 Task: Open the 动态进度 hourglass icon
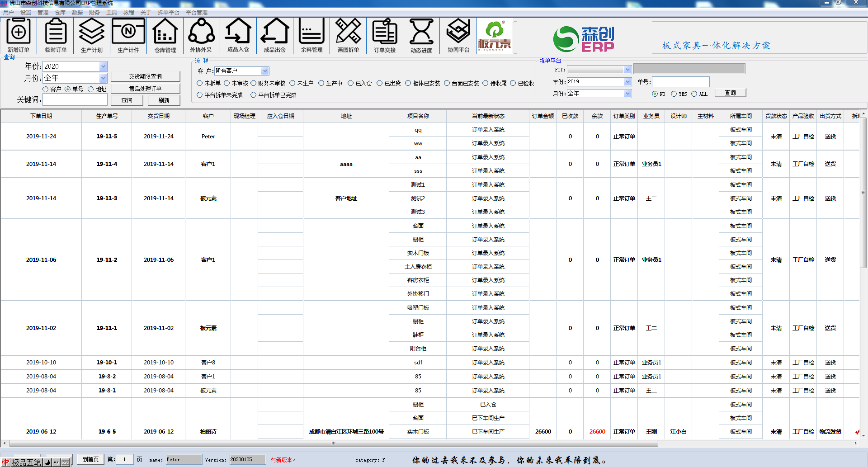click(x=421, y=36)
